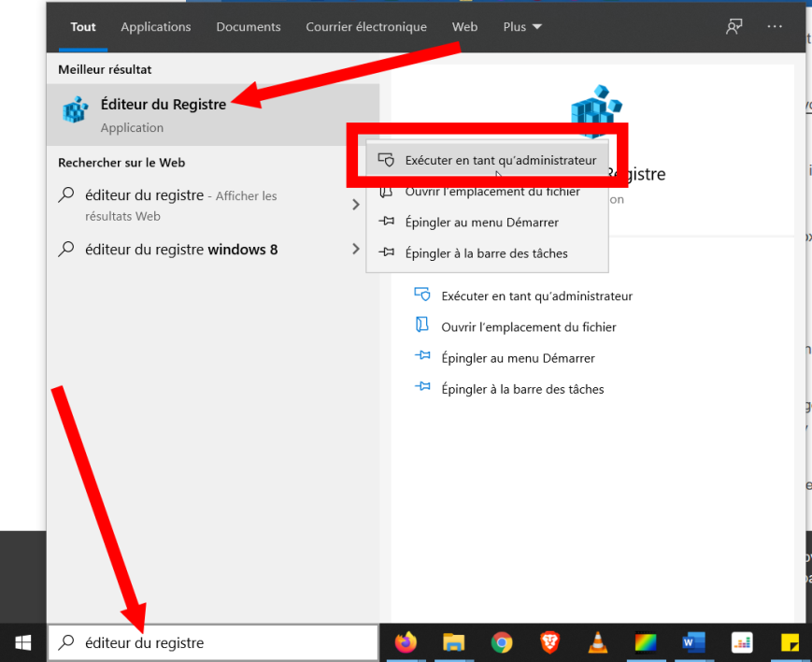This screenshot has width=812, height=662.
Task: Select 'Épingler au menu Démarrer' in context menu
Action: pos(481,223)
